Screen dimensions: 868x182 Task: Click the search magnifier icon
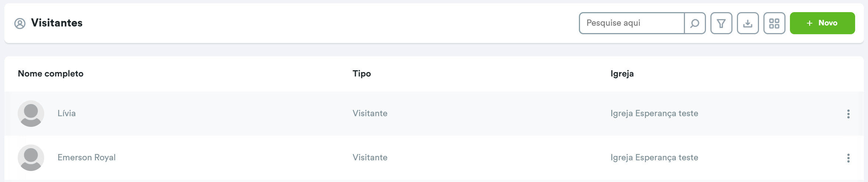coord(695,24)
